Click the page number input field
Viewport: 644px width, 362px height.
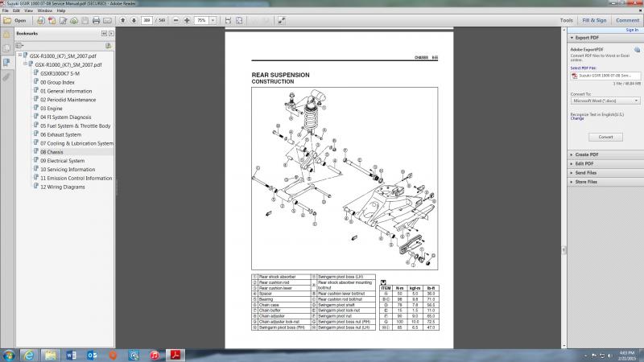pyautogui.click(x=147, y=20)
